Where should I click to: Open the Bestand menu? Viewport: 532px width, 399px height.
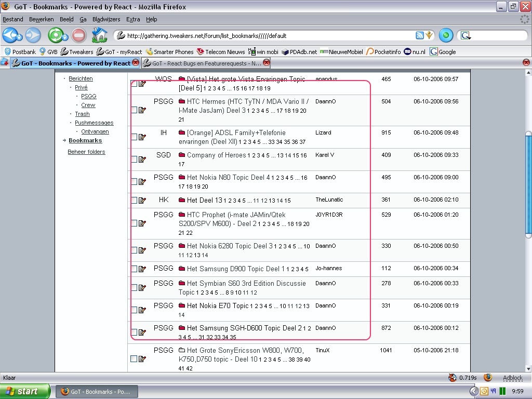tap(13, 19)
